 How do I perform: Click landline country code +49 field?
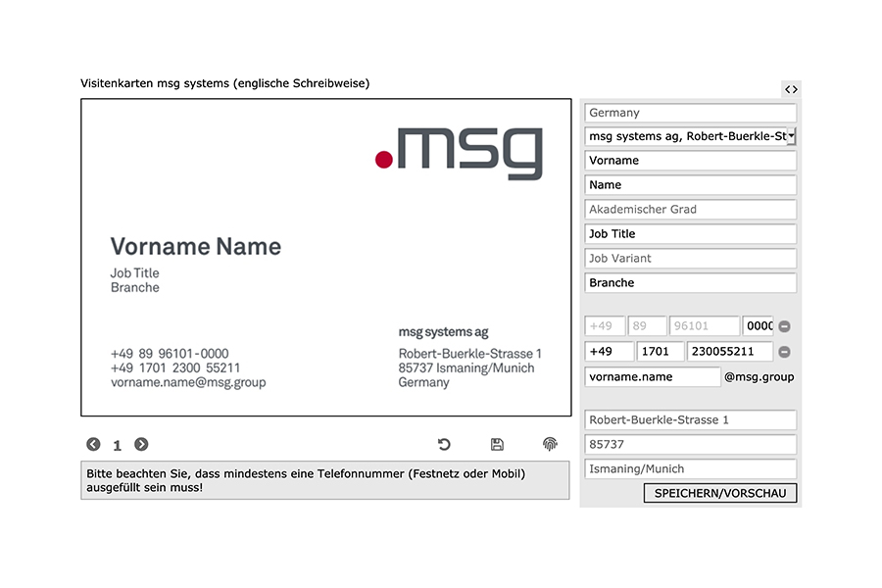tap(605, 325)
